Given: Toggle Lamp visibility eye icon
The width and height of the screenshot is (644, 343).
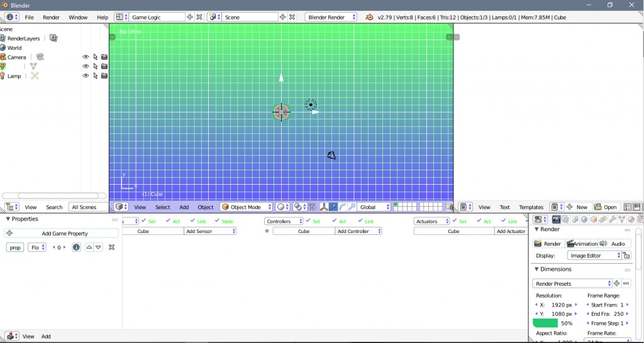Looking at the screenshot, I should pos(86,76).
